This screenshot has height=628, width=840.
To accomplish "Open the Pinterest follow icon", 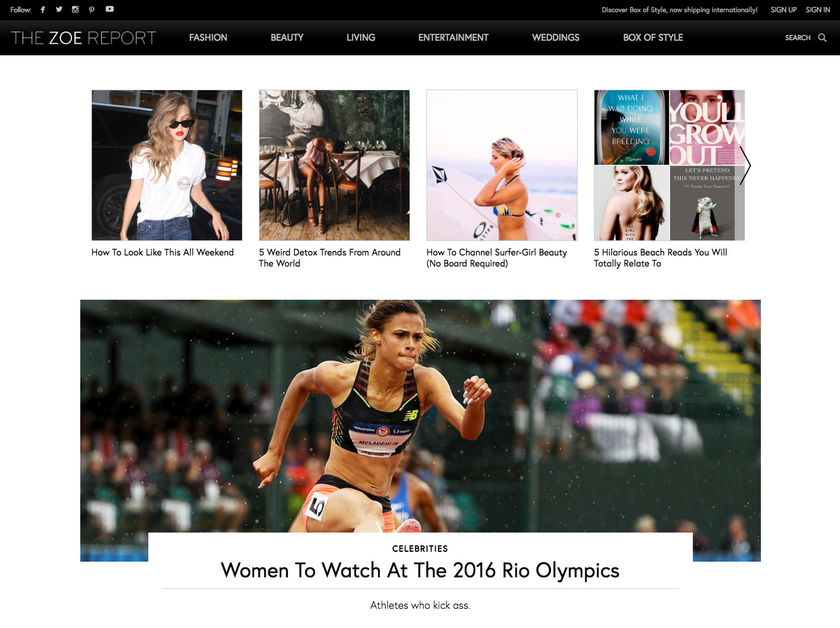I will 91,9.
